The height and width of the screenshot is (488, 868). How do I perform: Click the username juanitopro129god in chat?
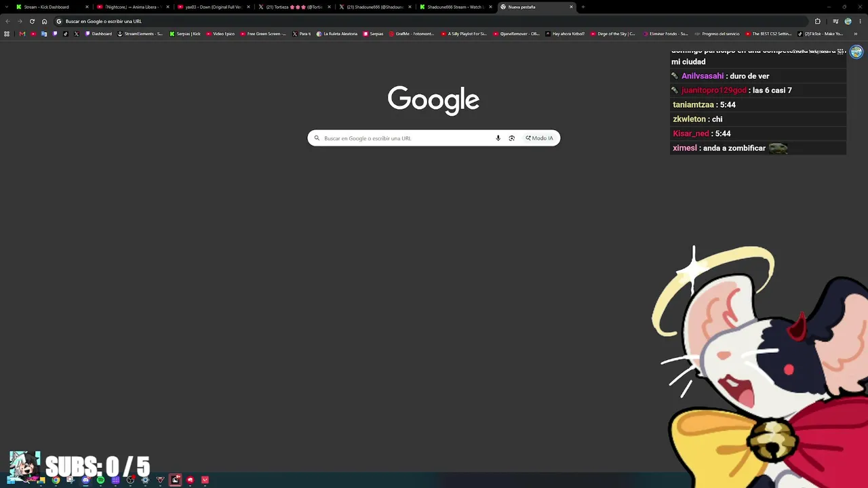714,90
